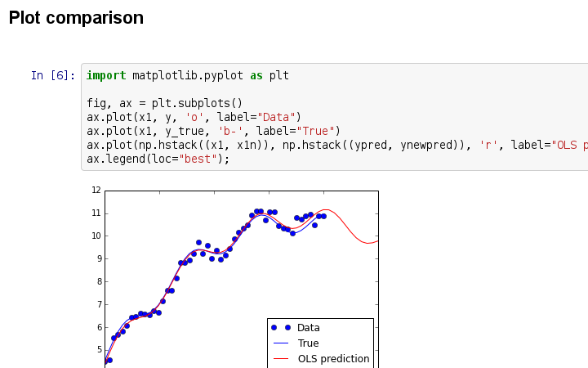Click the "Data" legend entry text
Image resolution: width=588 pixels, height=368 pixels.
309,328
